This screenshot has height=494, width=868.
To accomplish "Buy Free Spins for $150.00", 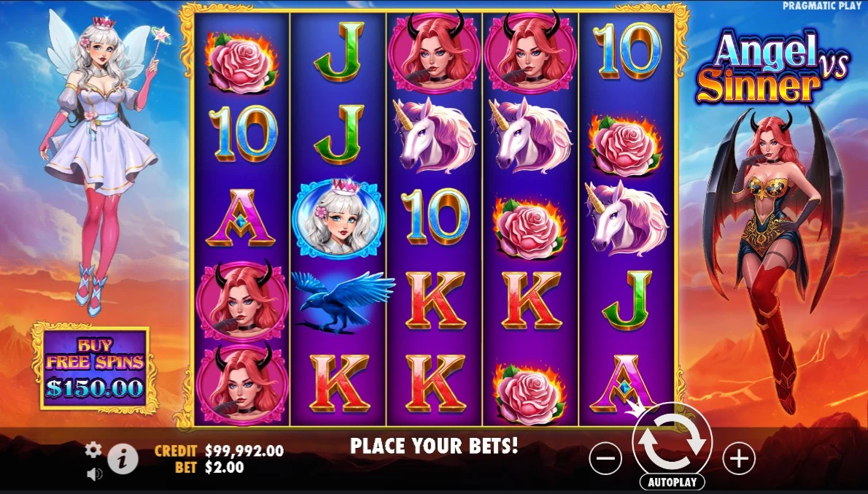I will coord(94,368).
